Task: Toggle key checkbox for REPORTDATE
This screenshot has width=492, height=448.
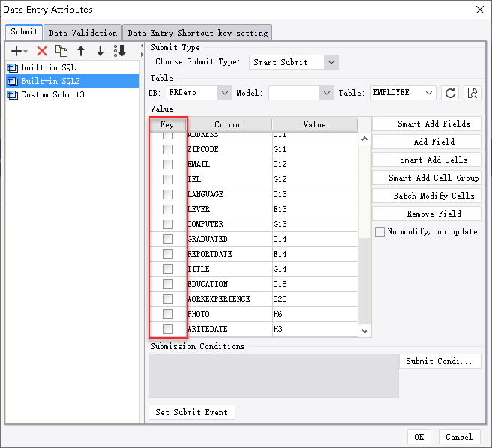Action: click(167, 254)
